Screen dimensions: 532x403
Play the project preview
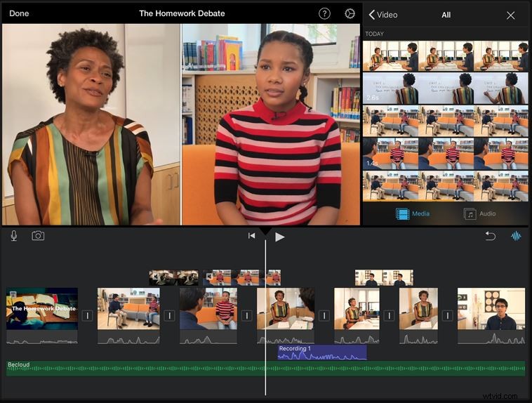279,237
